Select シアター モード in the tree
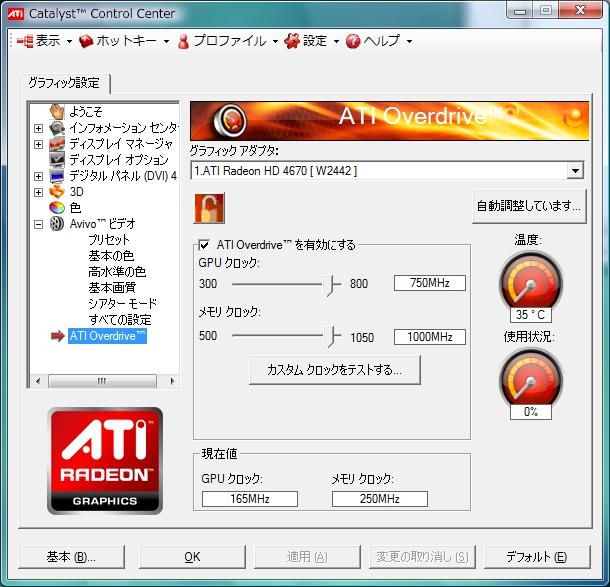Image resolution: width=610 pixels, height=587 pixels. click(x=123, y=303)
